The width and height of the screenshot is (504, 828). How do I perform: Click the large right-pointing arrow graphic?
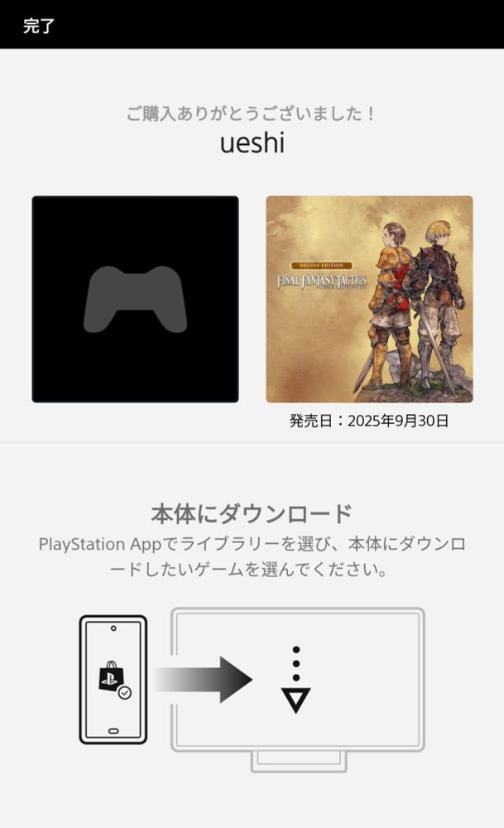pos(204,680)
